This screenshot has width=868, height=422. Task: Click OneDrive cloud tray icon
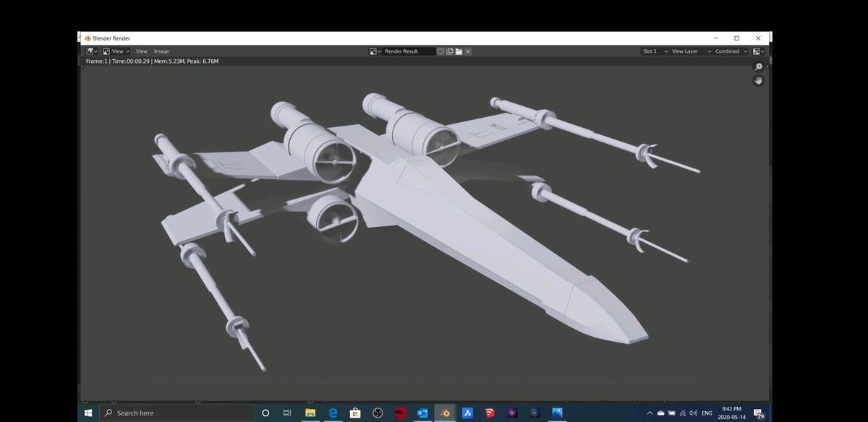(660, 413)
